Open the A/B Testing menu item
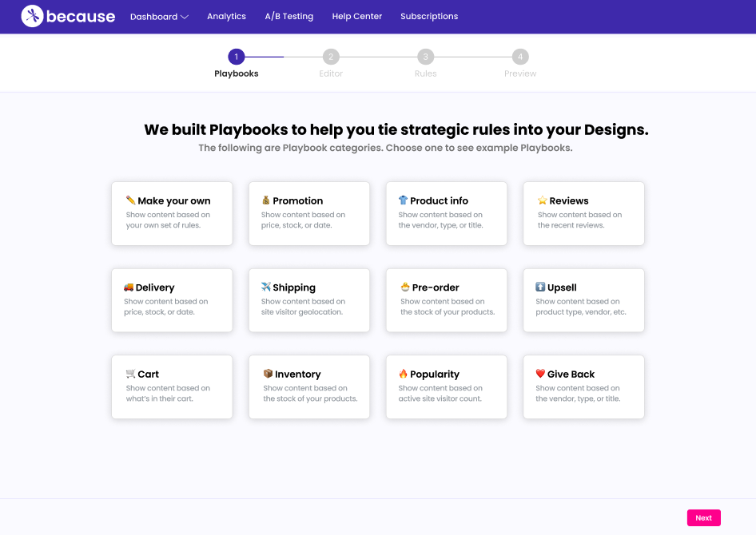 [x=288, y=17]
